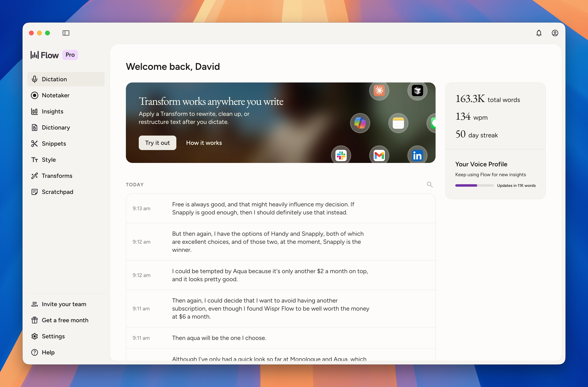Click the Snippets scissors icon
588x387 pixels.
click(x=35, y=143)
